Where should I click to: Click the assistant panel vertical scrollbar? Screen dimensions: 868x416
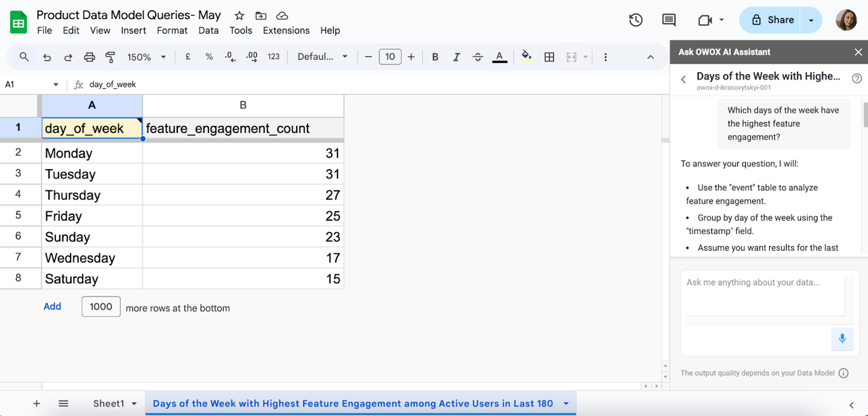click(865, 114)
